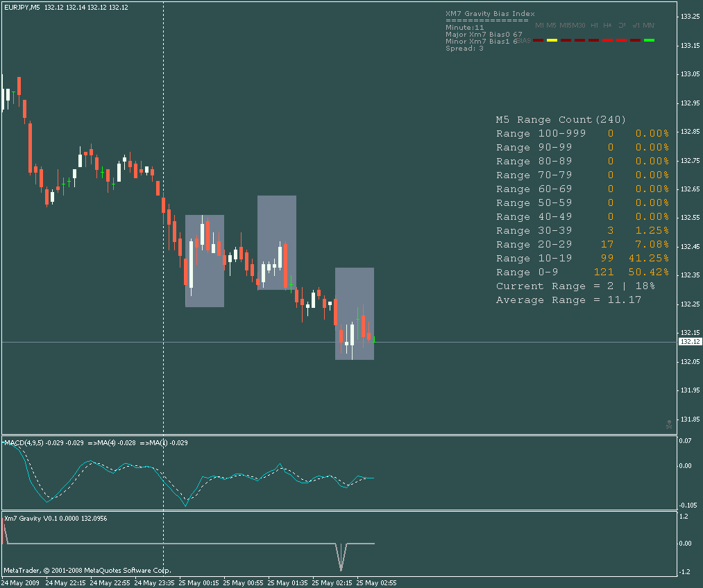This screenshot has height=588, width=703.
Task: Click the current price tag '132.12'
Action: pos(690,342)
